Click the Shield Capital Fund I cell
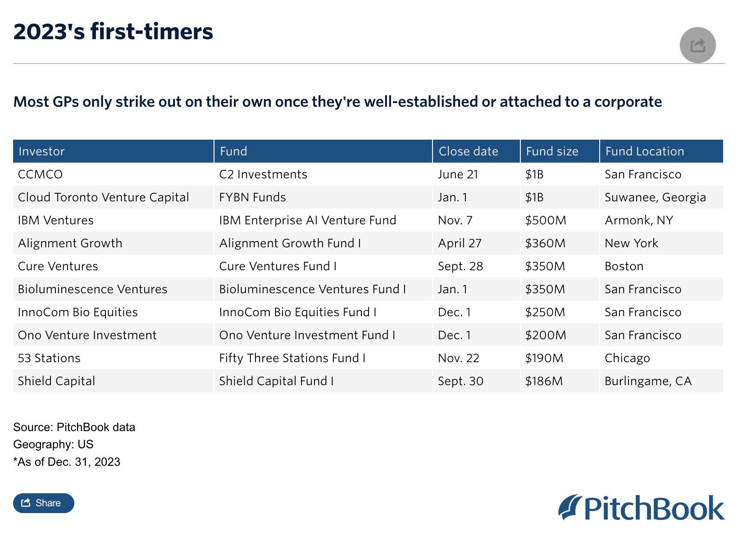Image resolution: width=756 pixels, height=555 pixels. click(x=277, y=381)
